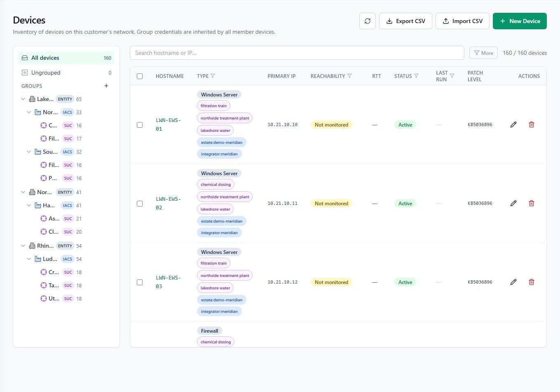
Task: Collapse the Lud... IACS group
Action: pyautogui.click(x=29, y=259)
